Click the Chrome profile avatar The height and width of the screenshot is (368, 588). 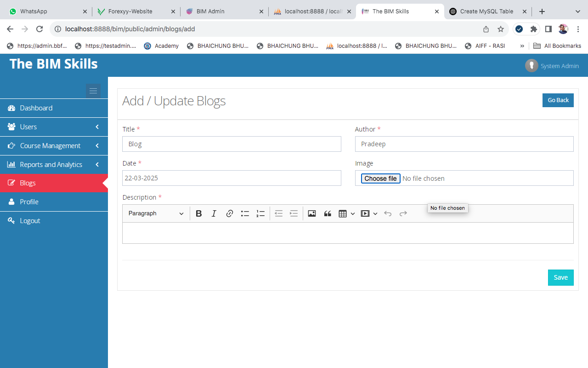pyautogui.click(x=563, y=29)
